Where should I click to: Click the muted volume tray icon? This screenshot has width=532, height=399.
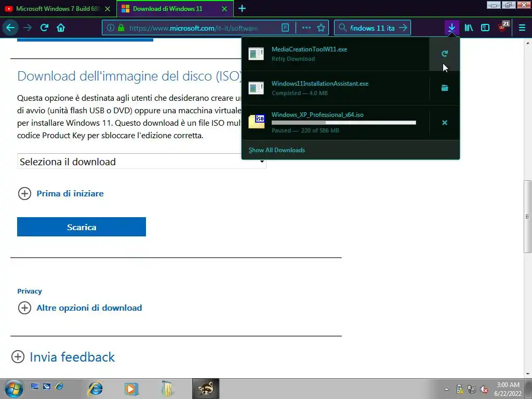pyautogui.click(x=484, y=389)
